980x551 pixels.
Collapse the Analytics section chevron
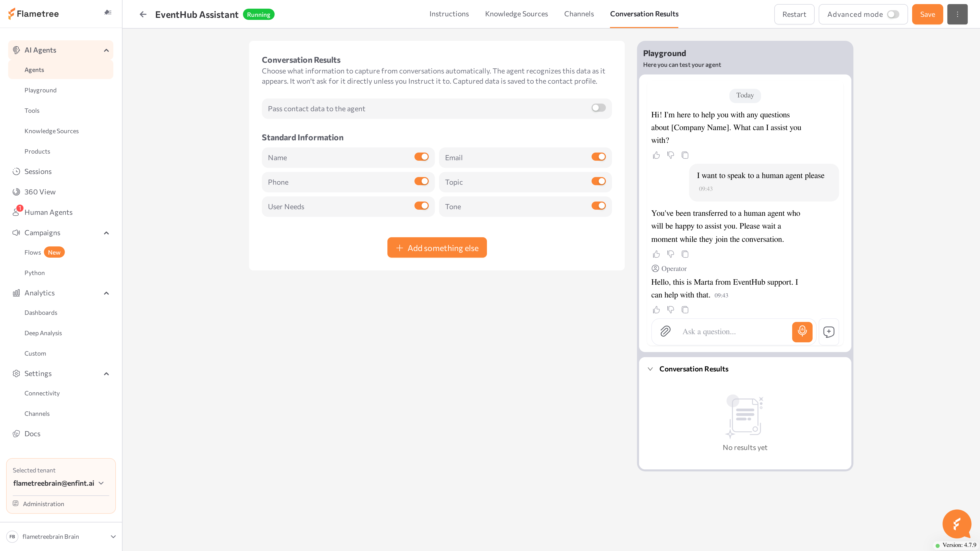click(106, 293)
